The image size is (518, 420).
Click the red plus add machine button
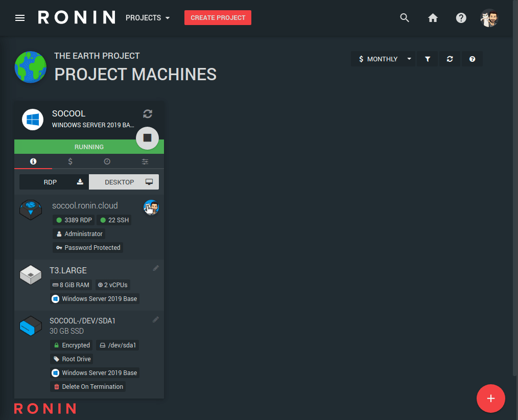click(490, 399)
